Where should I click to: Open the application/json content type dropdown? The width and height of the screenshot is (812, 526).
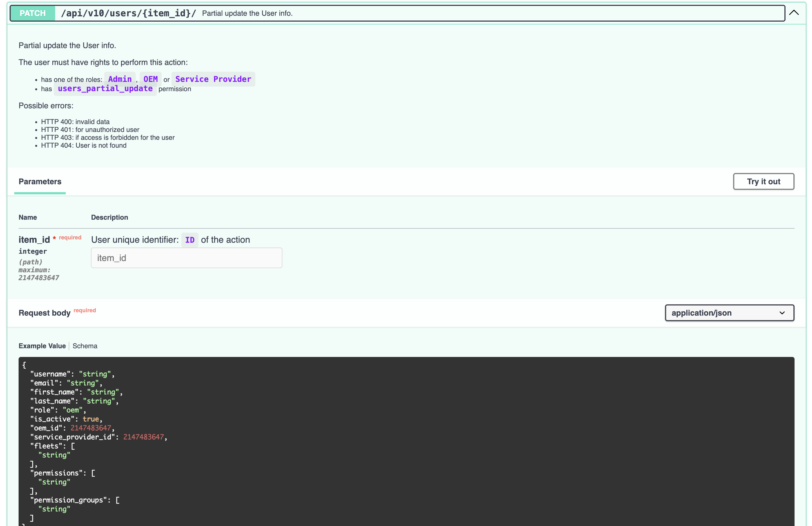(x=729, y=313)
